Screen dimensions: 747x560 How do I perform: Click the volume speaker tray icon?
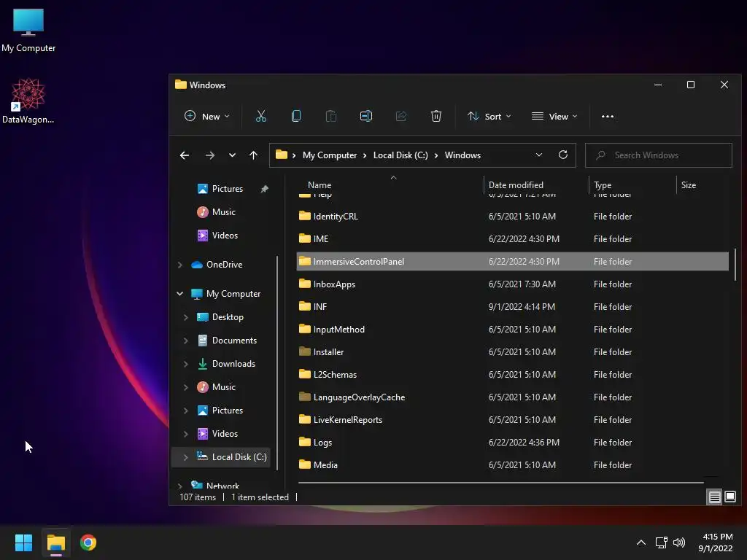point(679,542)
